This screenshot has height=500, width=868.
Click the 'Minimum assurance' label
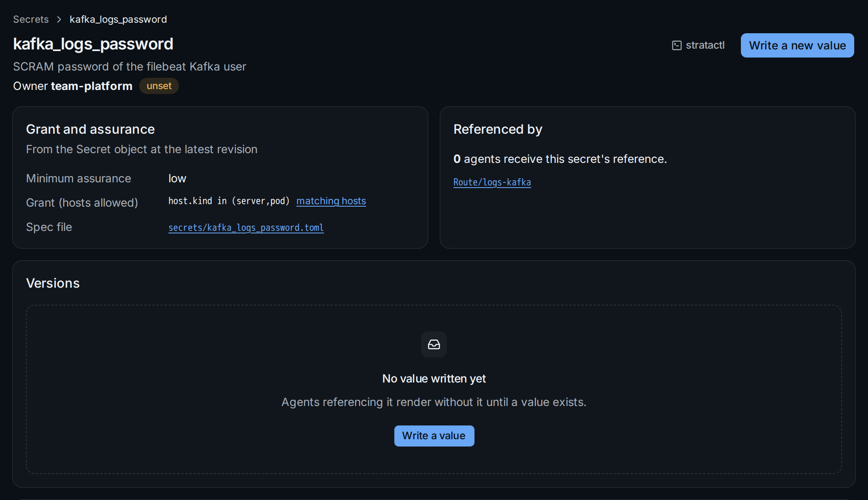(x=79, y=178)
